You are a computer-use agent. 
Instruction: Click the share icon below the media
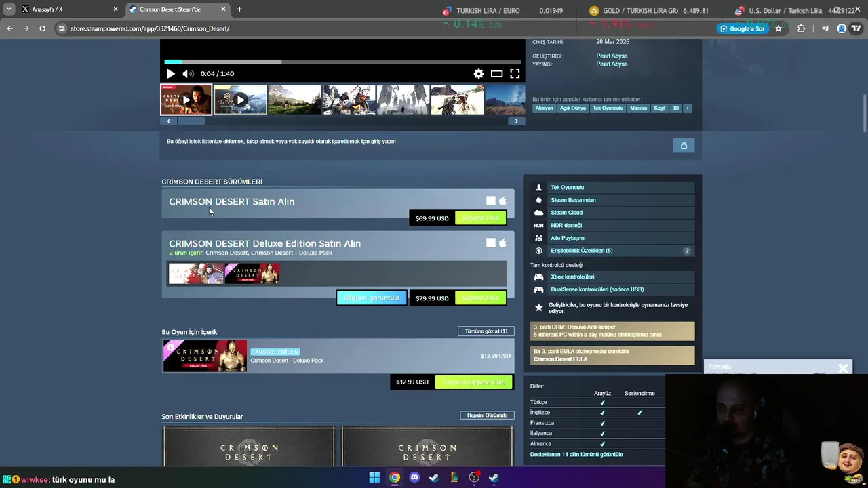point(684,146)
